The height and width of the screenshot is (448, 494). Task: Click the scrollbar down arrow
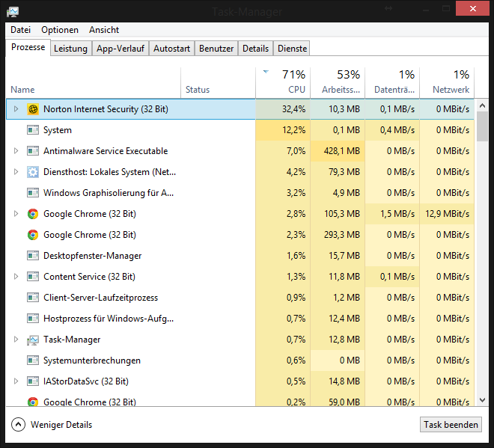point(482,400)
